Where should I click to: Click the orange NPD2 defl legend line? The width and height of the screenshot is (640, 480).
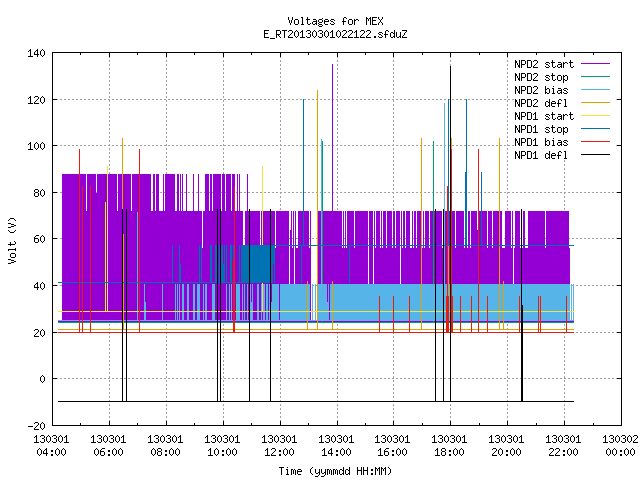(x=596, y=103)
